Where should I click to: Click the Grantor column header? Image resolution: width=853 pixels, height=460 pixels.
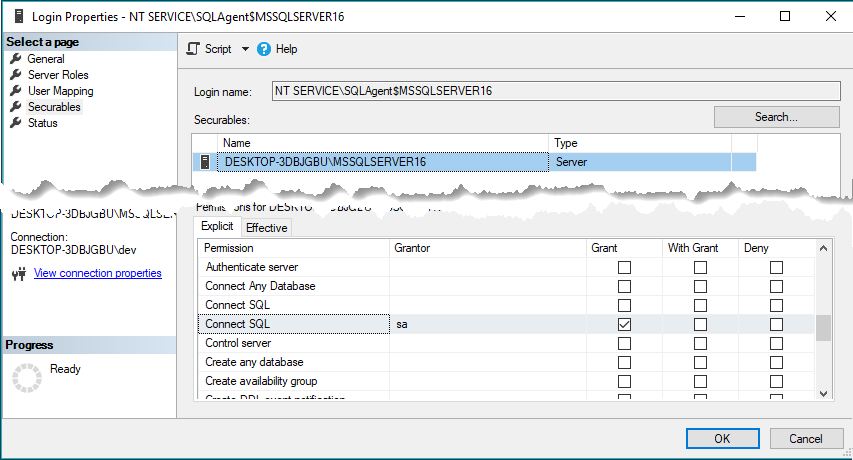coord(488,248)
